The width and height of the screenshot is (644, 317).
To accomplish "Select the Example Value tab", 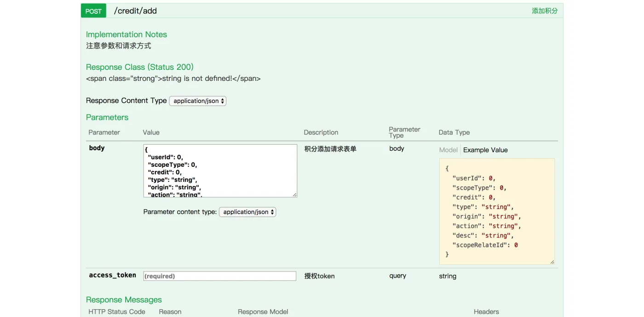I will (485, 150).
